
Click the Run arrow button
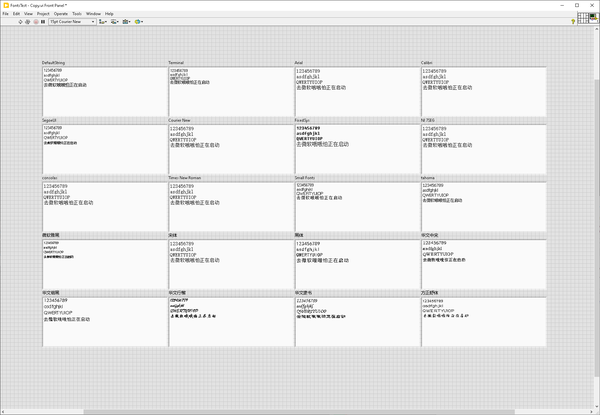pyautogui.click(x=20, y=22)
